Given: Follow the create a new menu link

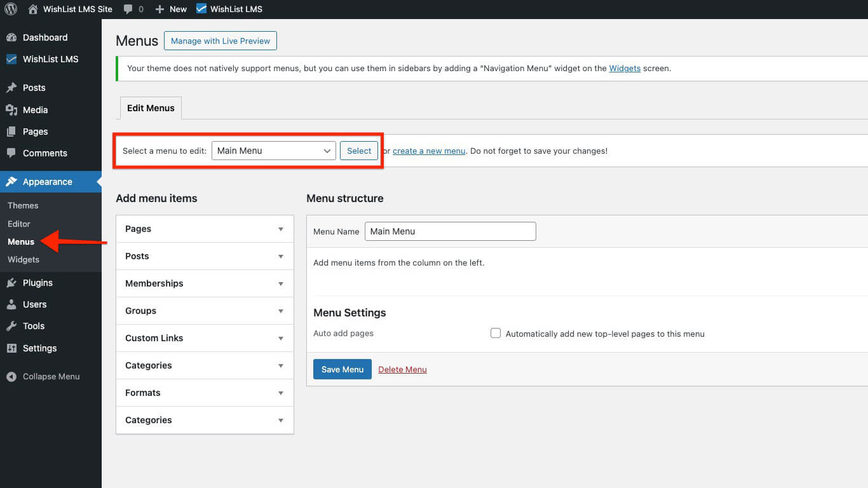Looking at the screenshot, I should (x=429, y=151).
